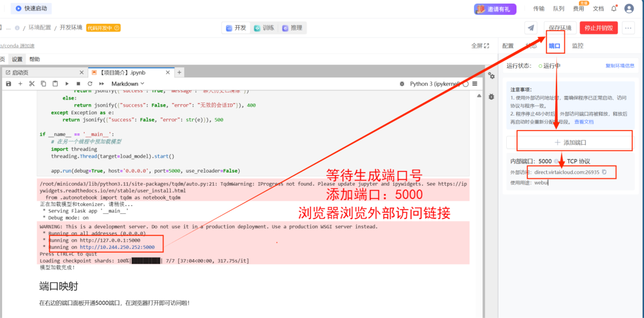
Task: Run the current cell with the play icon
Action: [67, 84]
